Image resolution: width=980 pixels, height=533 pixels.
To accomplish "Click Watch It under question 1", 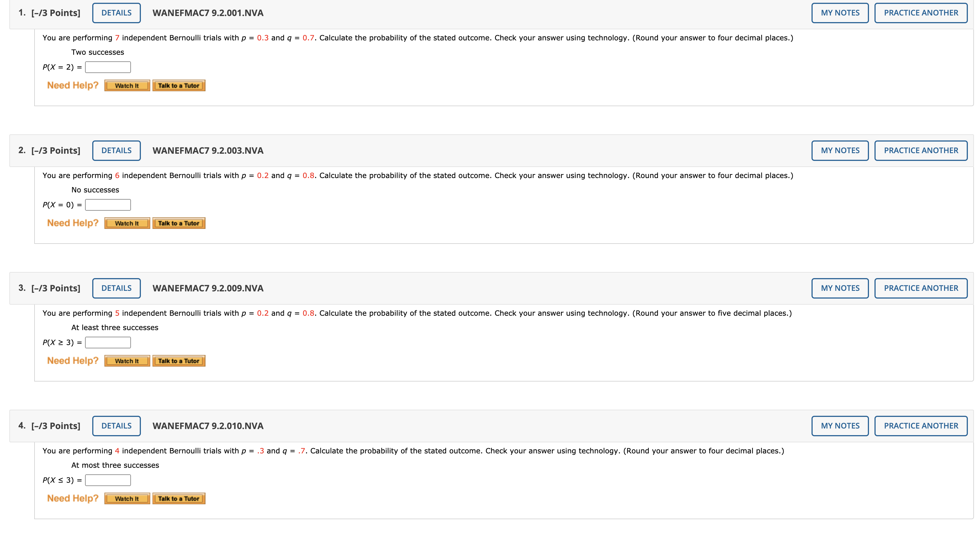I will tap(127, 86).
